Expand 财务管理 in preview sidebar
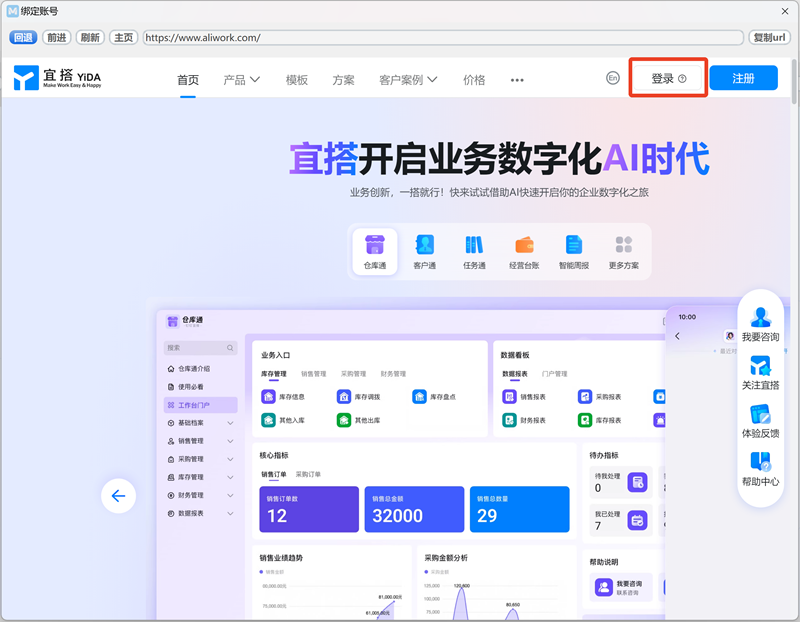 tap(230, 495)
